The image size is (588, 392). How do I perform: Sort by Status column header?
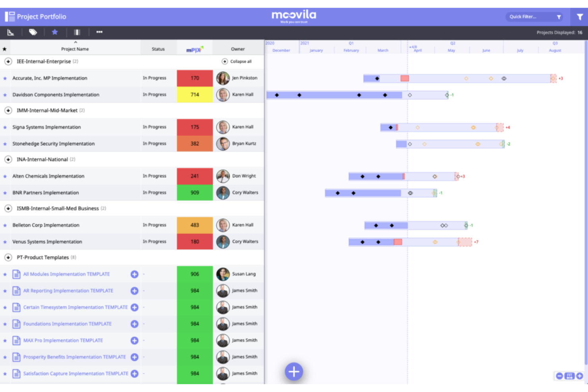pos(158,49)
